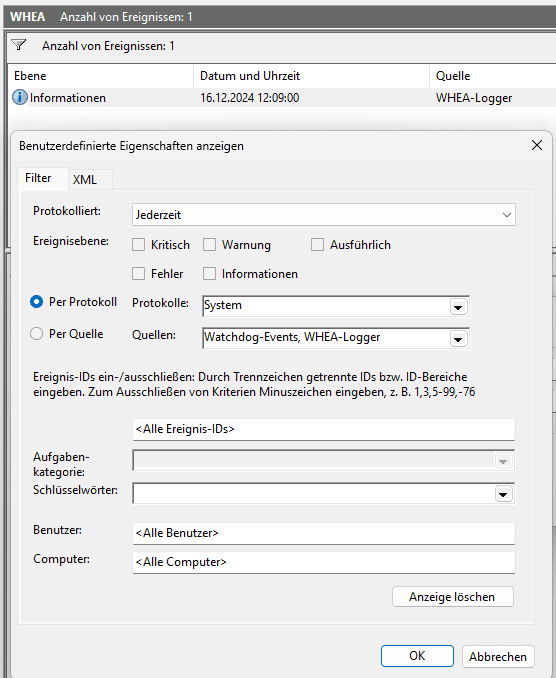Image resolution: width=556 pixels, height=678 pixels.
Task: Sort by the Quelle column header
Action: coord(493,76)
